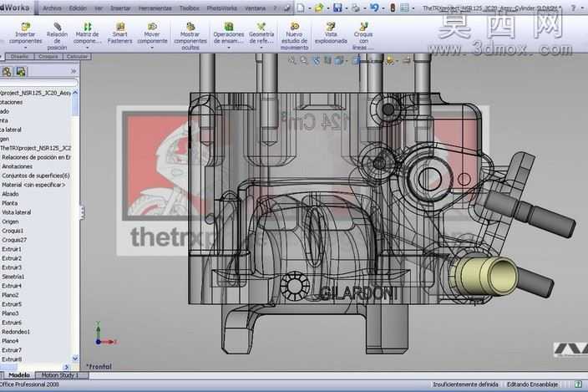Click status bar help icon
Viewport: 588px width, 392px height.
578,384
